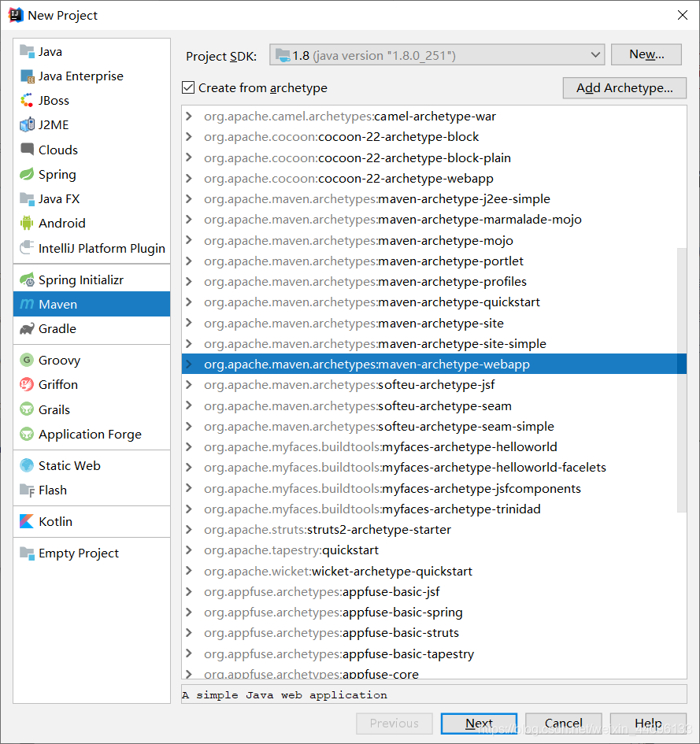The width and height of the screenshot is (700, 744).
Task: Select maven-archetype-marmalade-mojo row
Action: (434, 220)
